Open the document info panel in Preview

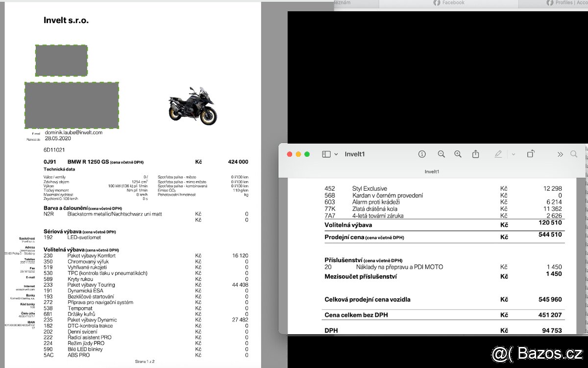pyautogui.click(x=422, y=154)
